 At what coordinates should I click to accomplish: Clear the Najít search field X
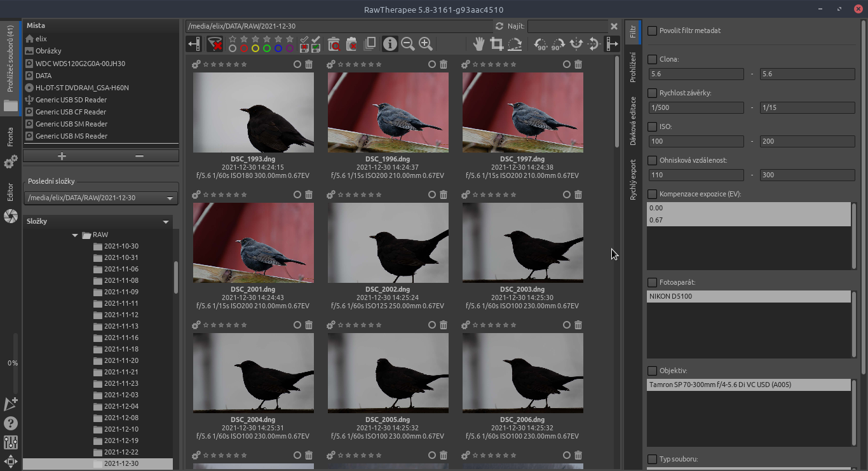[614, 26]
